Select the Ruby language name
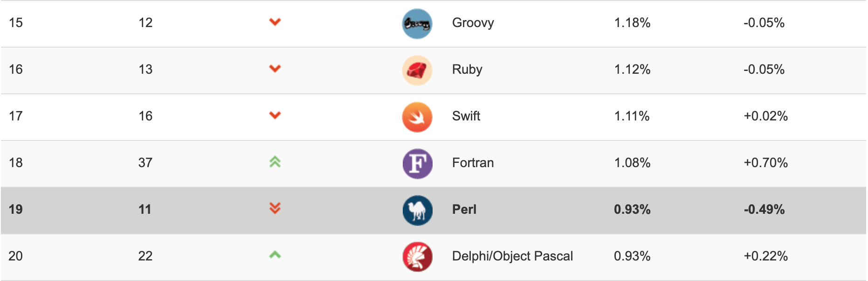868x281 pixels. coord(467,70)
